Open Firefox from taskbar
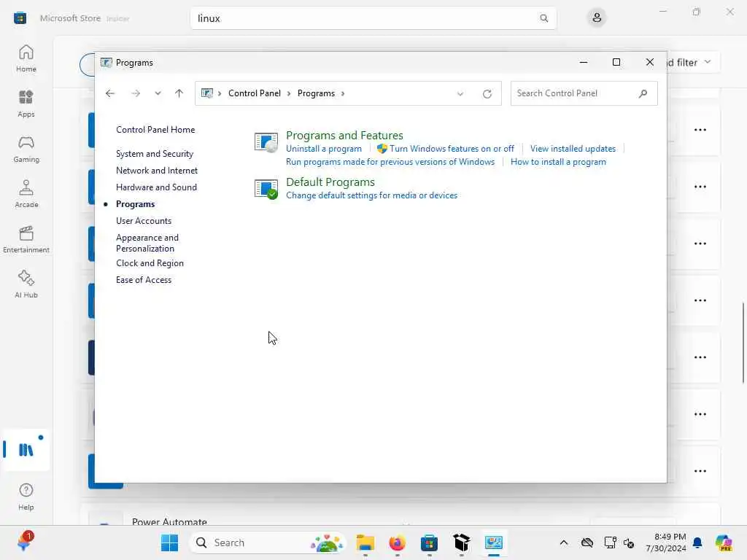 coord(398,542)
